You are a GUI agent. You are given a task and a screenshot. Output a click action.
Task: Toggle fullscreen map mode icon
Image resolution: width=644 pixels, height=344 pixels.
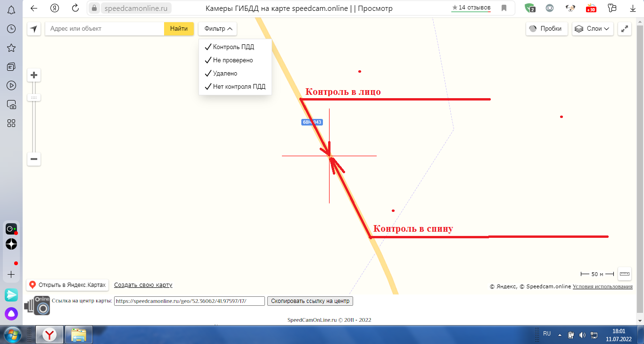coord(625,29)
